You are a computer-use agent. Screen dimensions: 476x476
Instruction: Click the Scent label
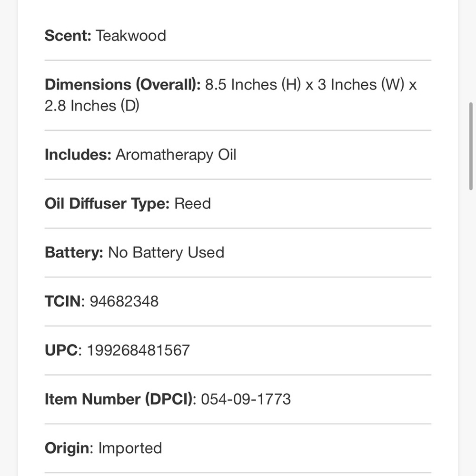[68, 36]
